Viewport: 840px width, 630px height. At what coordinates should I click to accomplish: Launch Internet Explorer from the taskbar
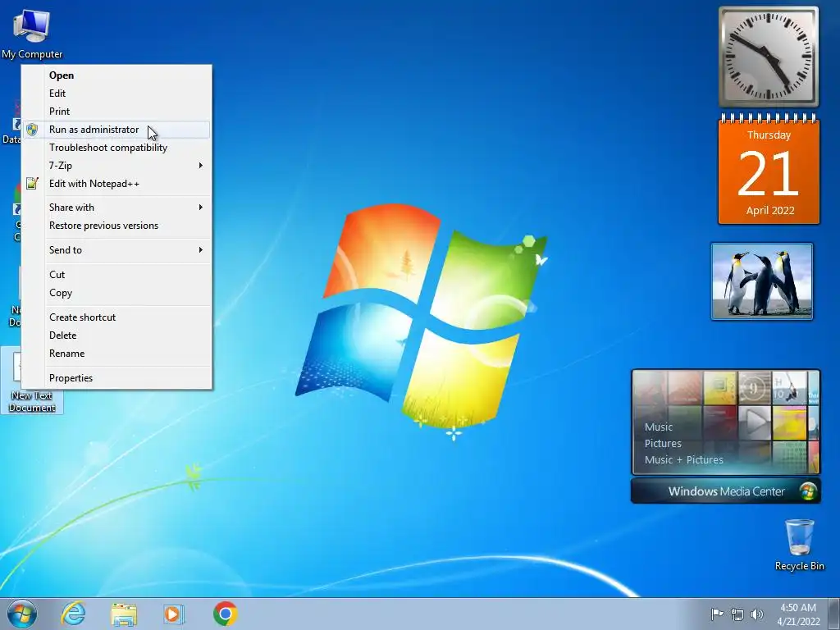[x=73, y=614]
